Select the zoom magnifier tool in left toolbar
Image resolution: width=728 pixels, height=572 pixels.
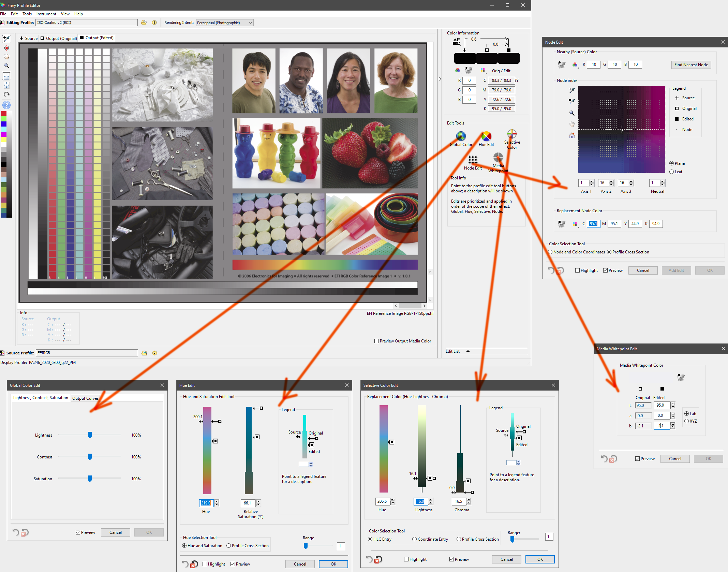[6, 66]
